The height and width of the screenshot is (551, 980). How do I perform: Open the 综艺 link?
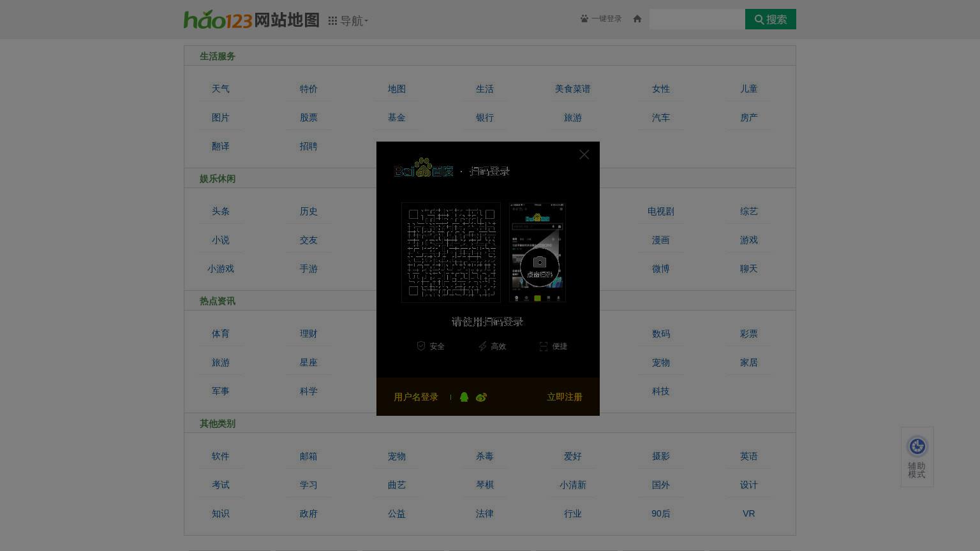click(749, 211)
